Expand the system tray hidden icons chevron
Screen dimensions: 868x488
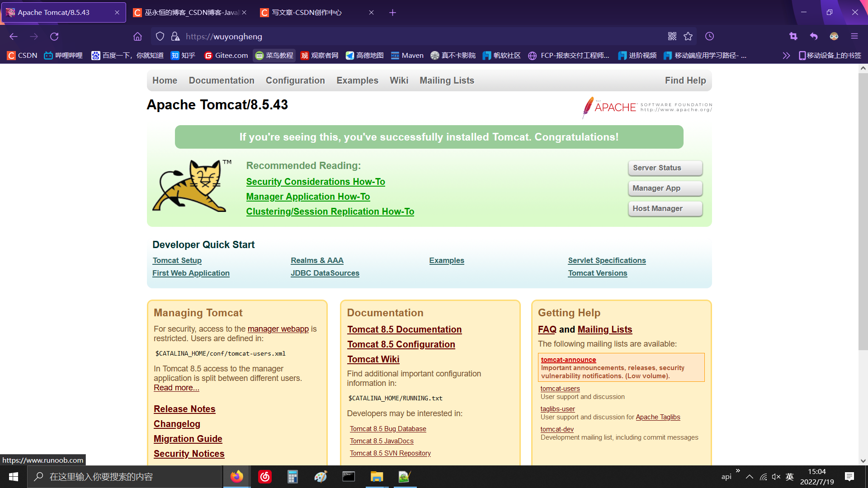click(x=749, y=477)
